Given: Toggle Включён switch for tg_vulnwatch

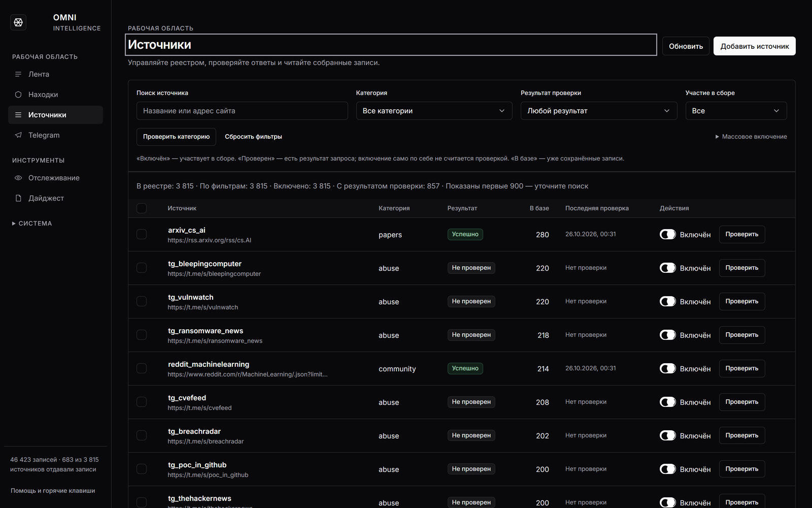Looking at the screenshot, I should pos(667,301).
